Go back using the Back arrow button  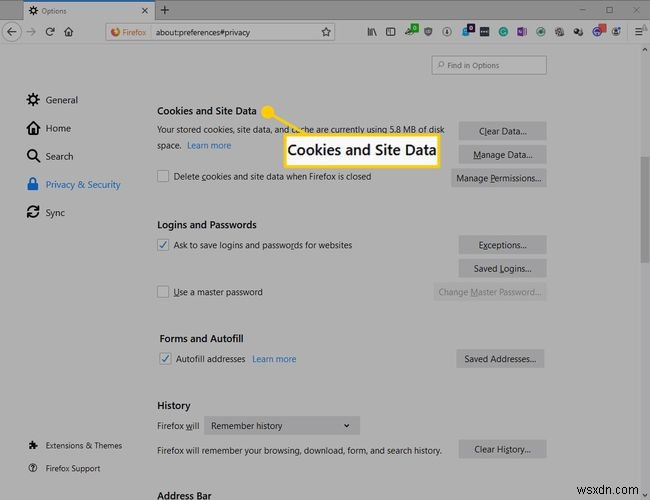[12, 32]
